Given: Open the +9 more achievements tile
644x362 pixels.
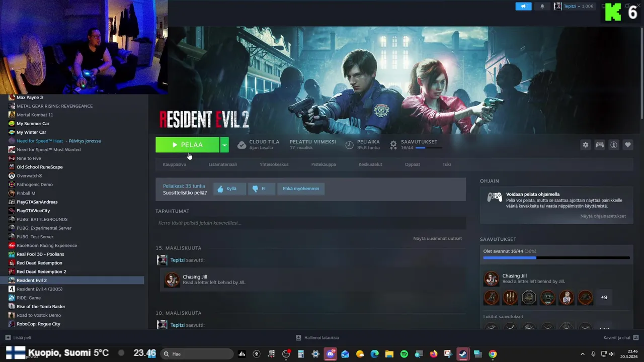Looking at the screenshot, I should 604,297.
